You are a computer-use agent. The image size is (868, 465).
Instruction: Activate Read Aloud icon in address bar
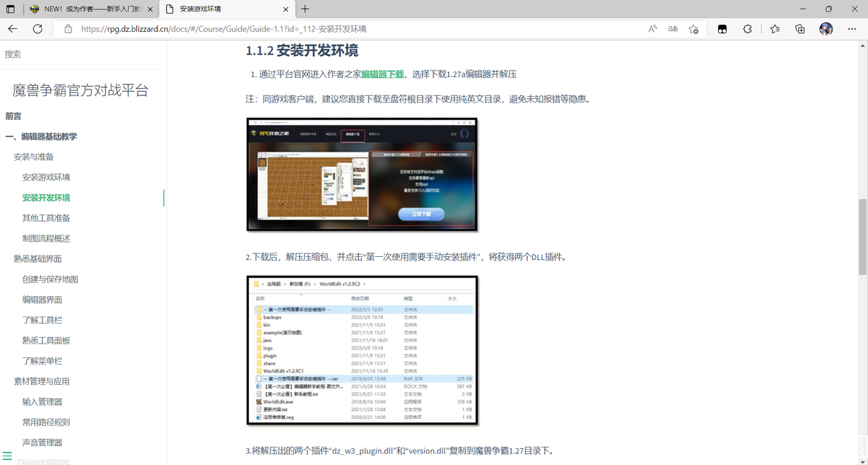pyautogui.click(x=652, y=29)
